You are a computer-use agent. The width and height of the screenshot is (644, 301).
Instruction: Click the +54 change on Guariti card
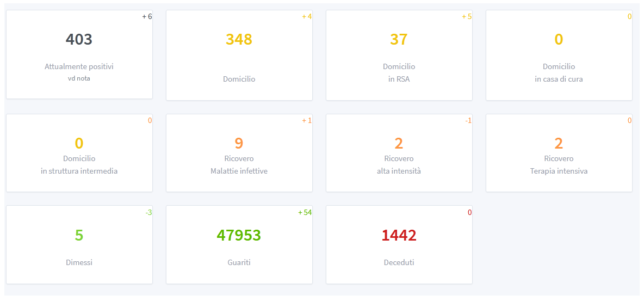tap(305, 212)
